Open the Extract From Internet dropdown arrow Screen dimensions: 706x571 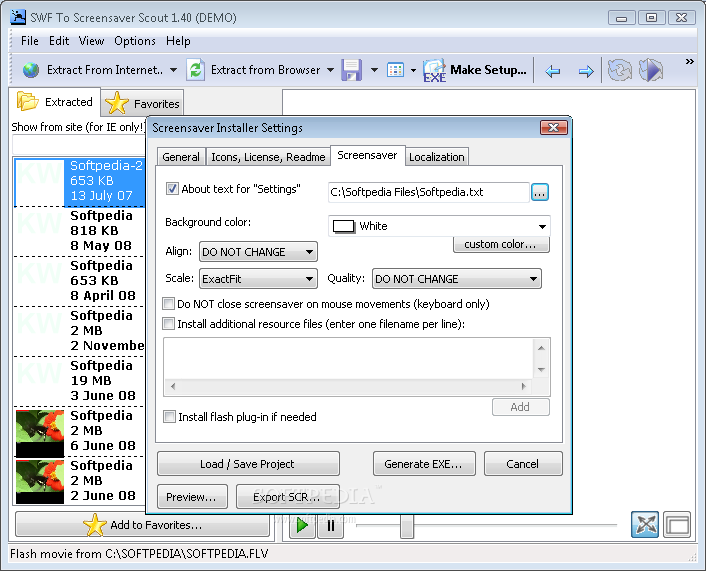[x=173, y=70]
